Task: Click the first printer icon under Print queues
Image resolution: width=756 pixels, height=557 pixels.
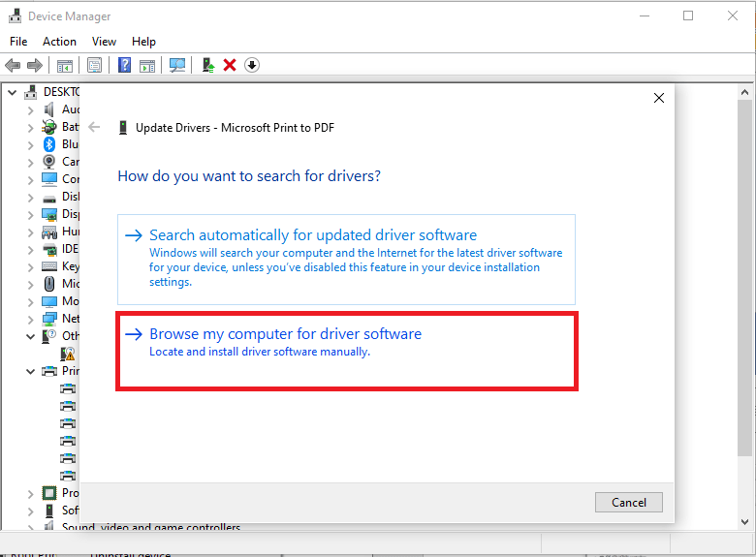Action: pos(68,388)
